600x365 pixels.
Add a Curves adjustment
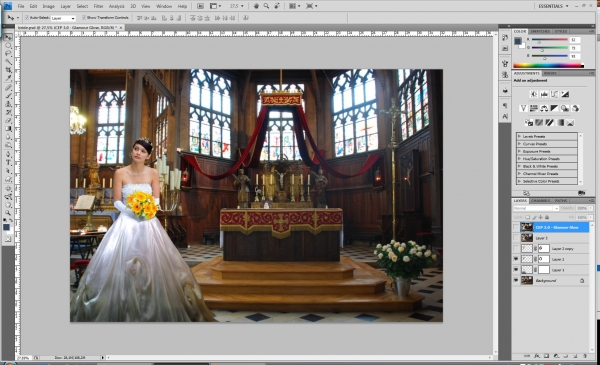[x=554, y=94]
